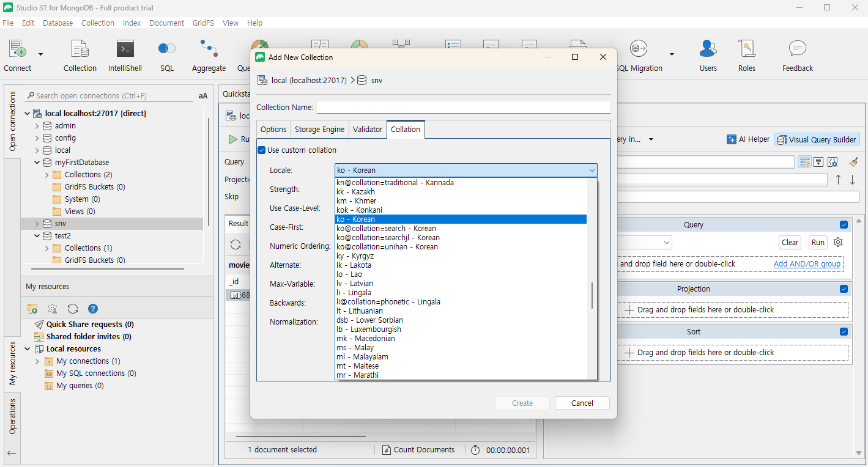The height and width of the screenshot is (467, 868).
Task: Open the Collection toolbar tool
Action: (80, 56)
